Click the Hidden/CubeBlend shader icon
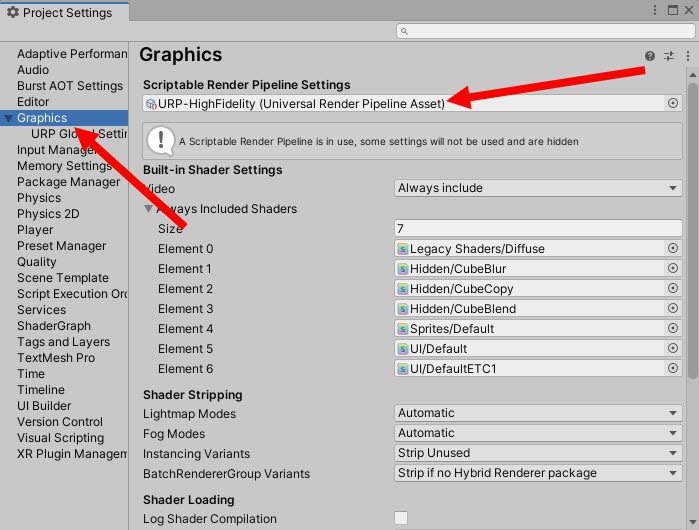 tap(403, 309)
